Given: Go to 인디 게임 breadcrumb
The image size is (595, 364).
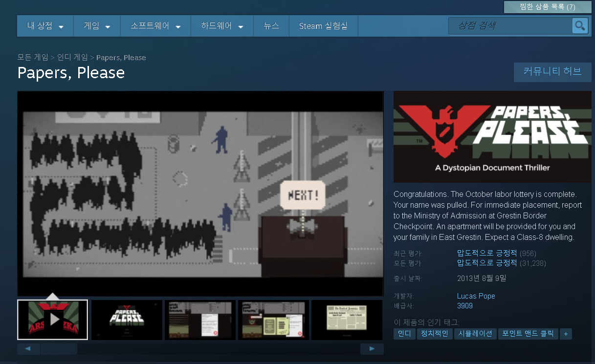Looking at the screenshot, I should click(73, 58).
